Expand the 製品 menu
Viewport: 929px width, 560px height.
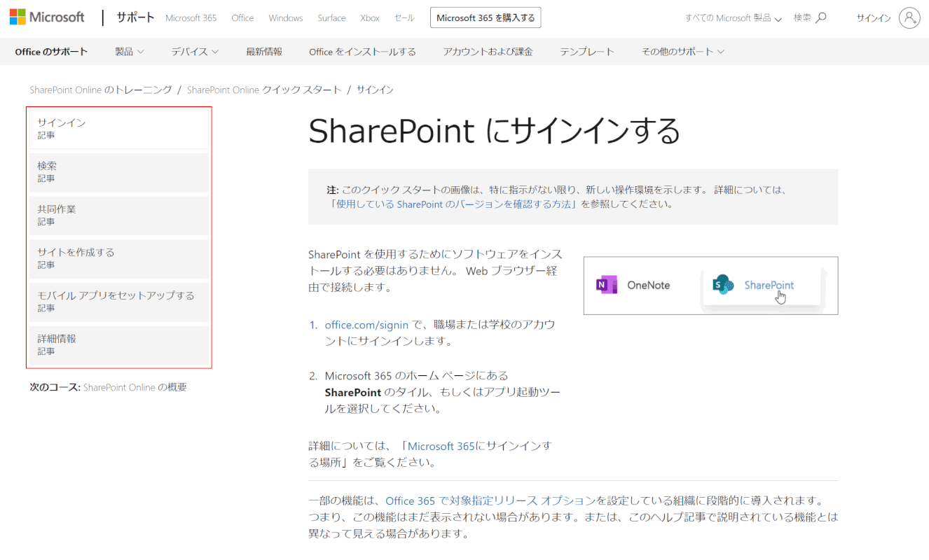[x=130, y=52]
